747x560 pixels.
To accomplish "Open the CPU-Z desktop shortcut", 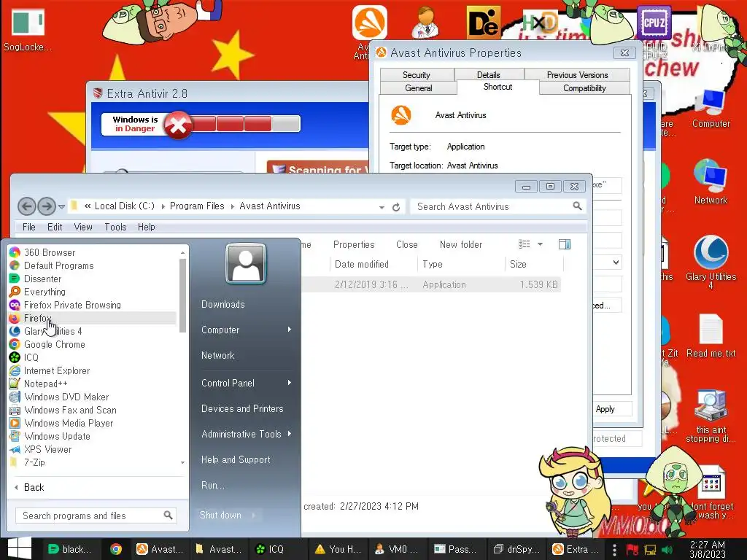I will 654,23.
